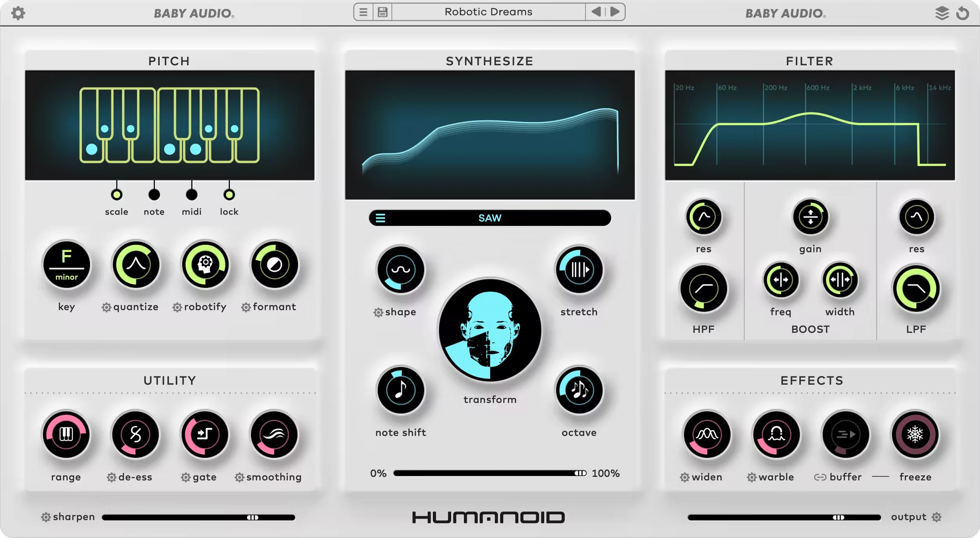Open the F minor key selector
Viewport: 980px width, 538px height.
(x=67, y=265)
